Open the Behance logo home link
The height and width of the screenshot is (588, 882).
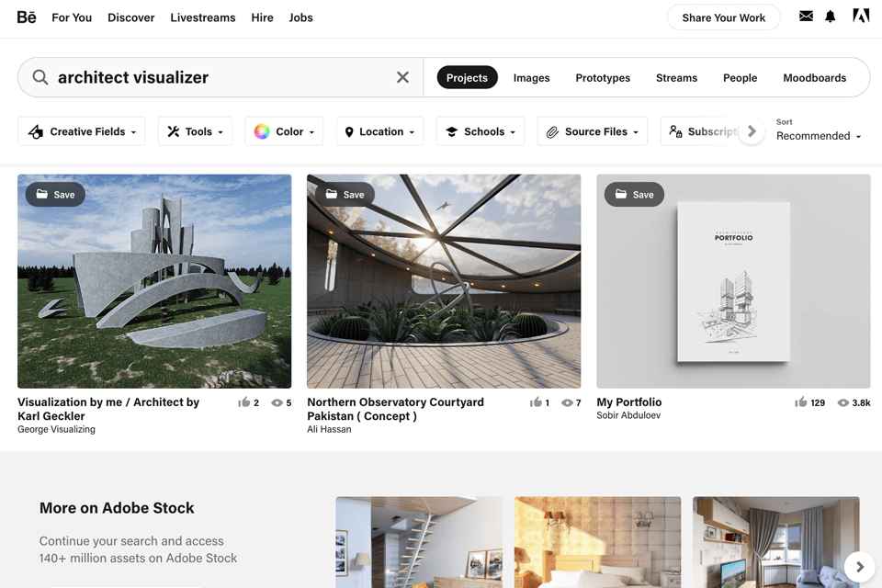pos(27,17)
